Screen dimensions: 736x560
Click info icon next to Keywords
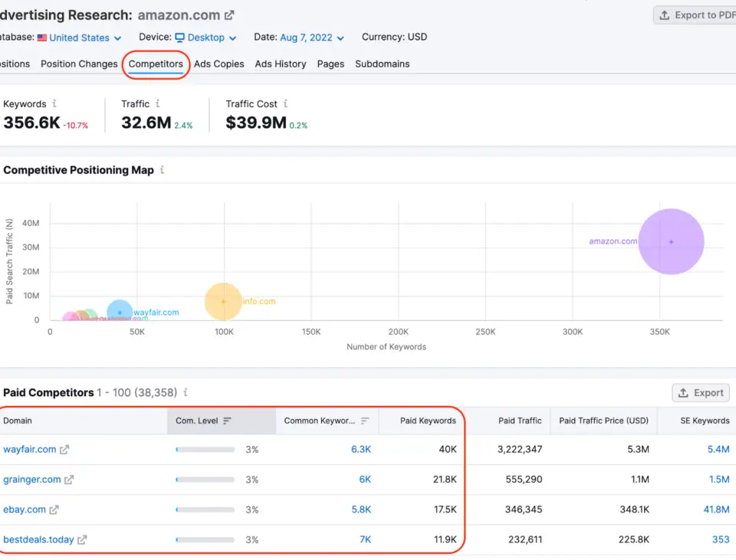tap(54, 103)
